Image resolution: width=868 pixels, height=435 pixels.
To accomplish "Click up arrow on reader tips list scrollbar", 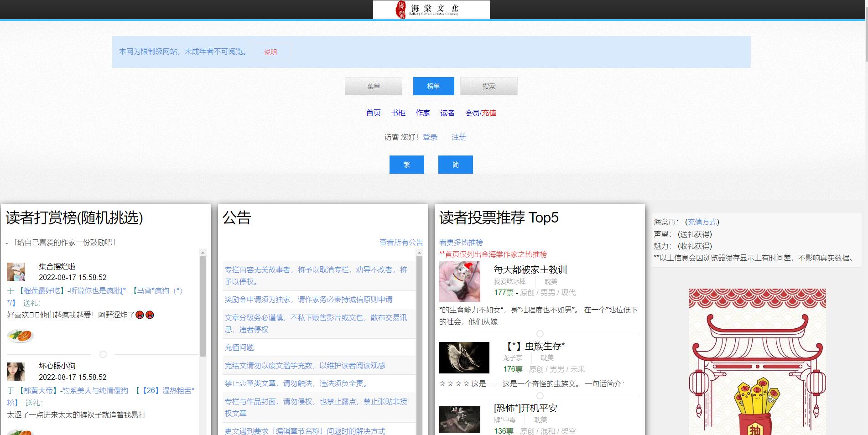I will [x=203, y=252].
